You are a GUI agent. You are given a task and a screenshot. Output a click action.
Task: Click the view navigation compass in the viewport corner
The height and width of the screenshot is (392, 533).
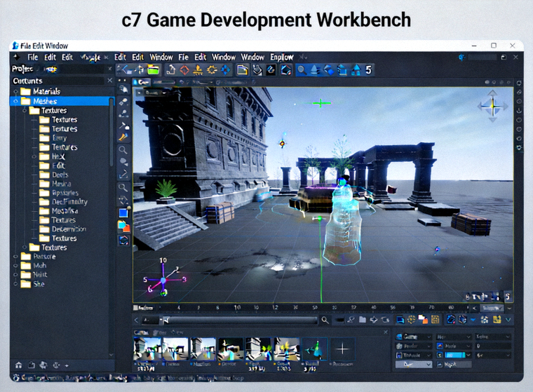click(x=493, y=106)
